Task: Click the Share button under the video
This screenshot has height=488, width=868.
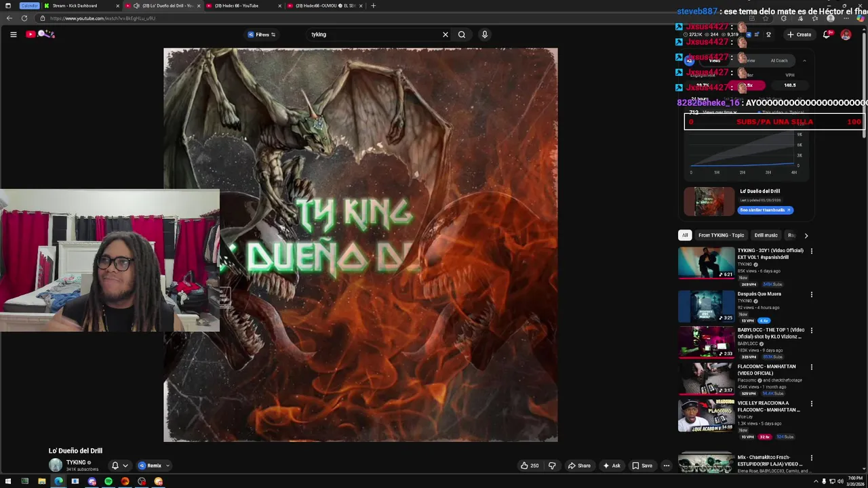Action: pos(579,466)
